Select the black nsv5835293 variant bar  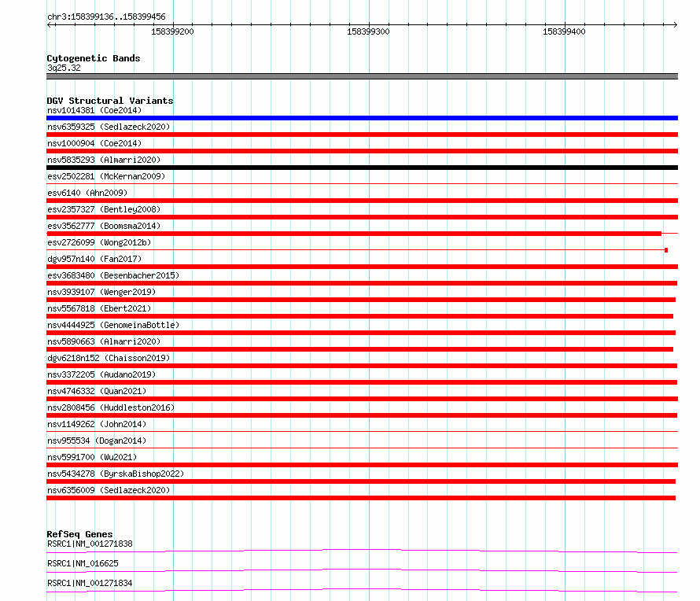362,168
